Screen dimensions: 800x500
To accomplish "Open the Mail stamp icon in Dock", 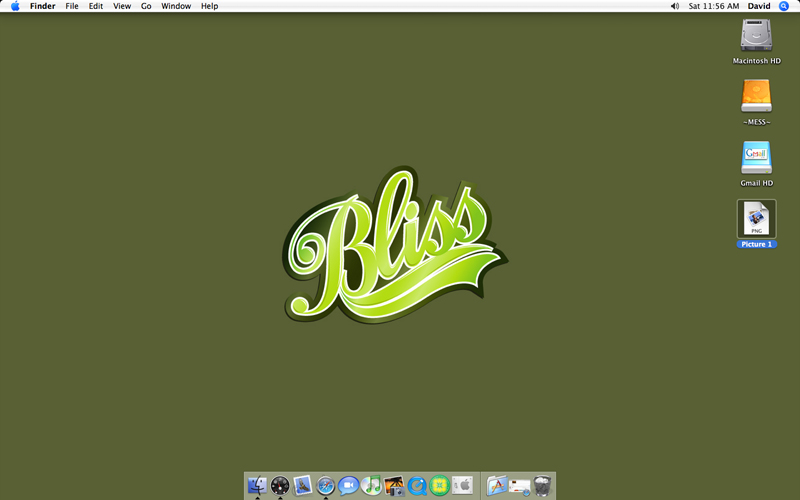I will (303, 485).
